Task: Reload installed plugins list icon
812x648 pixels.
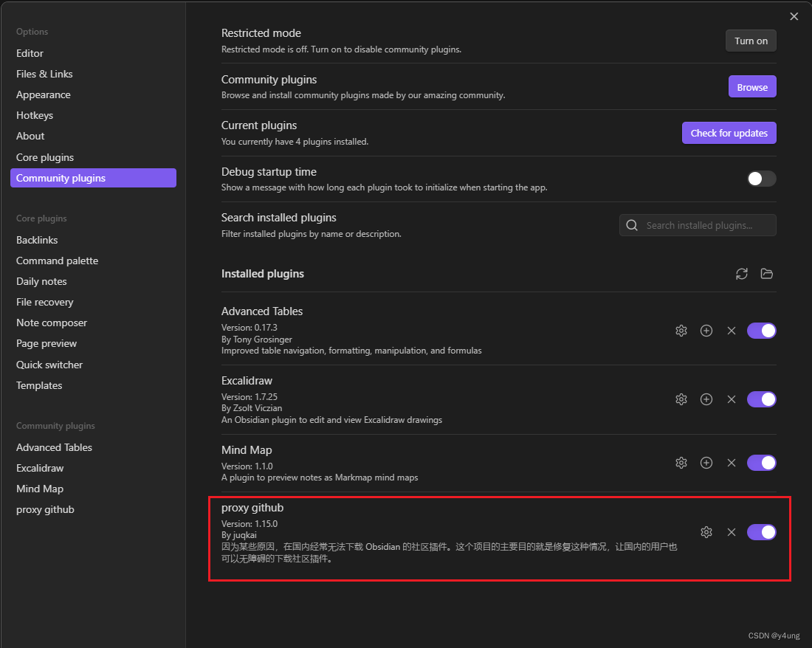Action: (742, 274)
